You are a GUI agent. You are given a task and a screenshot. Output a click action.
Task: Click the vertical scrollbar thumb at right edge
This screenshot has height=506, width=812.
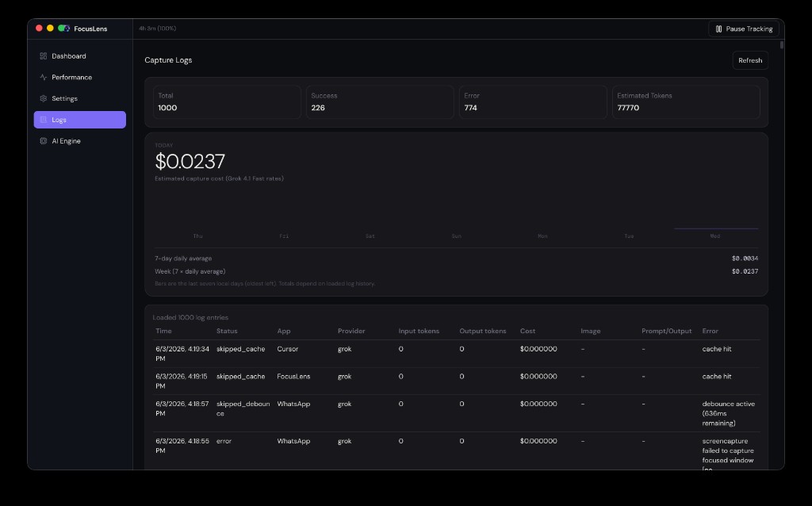781,45
